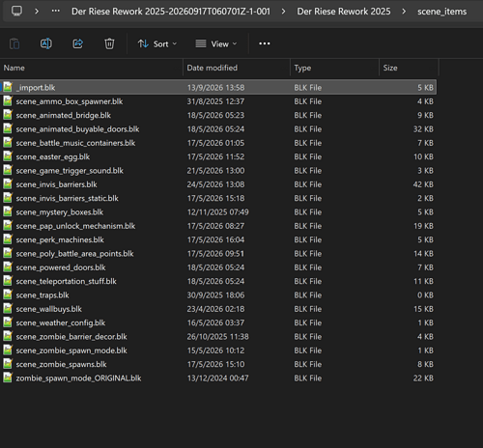The height and width of the screenshot is (448, 483).
Task: Expand chevron next to the This PC icon
Action: [37, 12]
